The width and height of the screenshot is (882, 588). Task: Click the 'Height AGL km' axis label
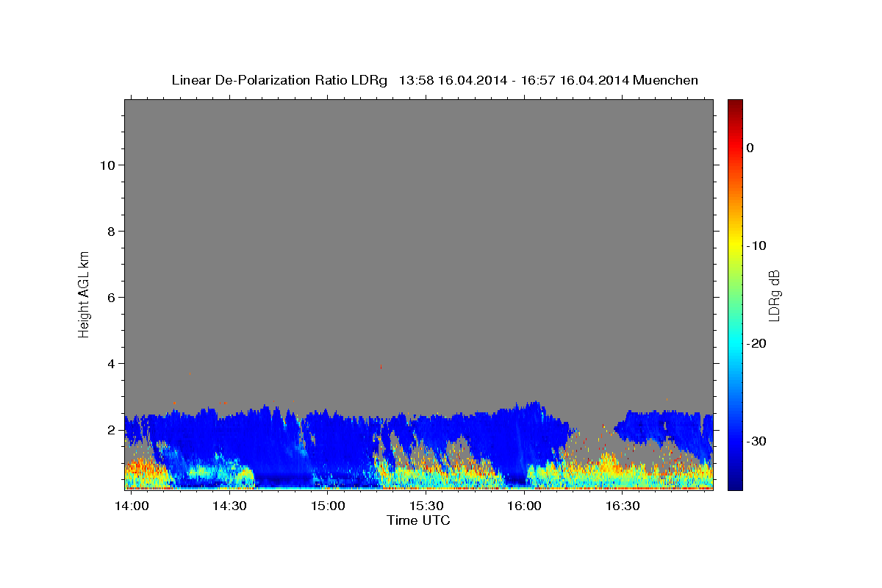click(84, 293)
